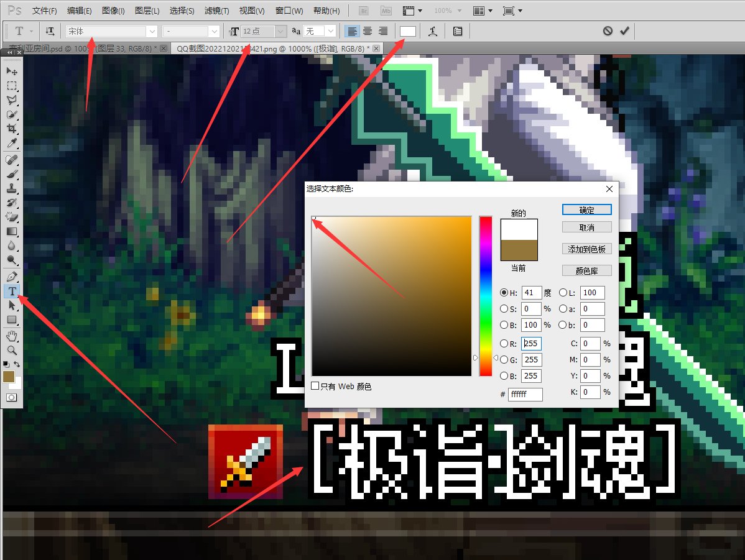Screen dimensions: 745x560
Task: Select the Horizontal Type tool
Action: pos(12,291)
